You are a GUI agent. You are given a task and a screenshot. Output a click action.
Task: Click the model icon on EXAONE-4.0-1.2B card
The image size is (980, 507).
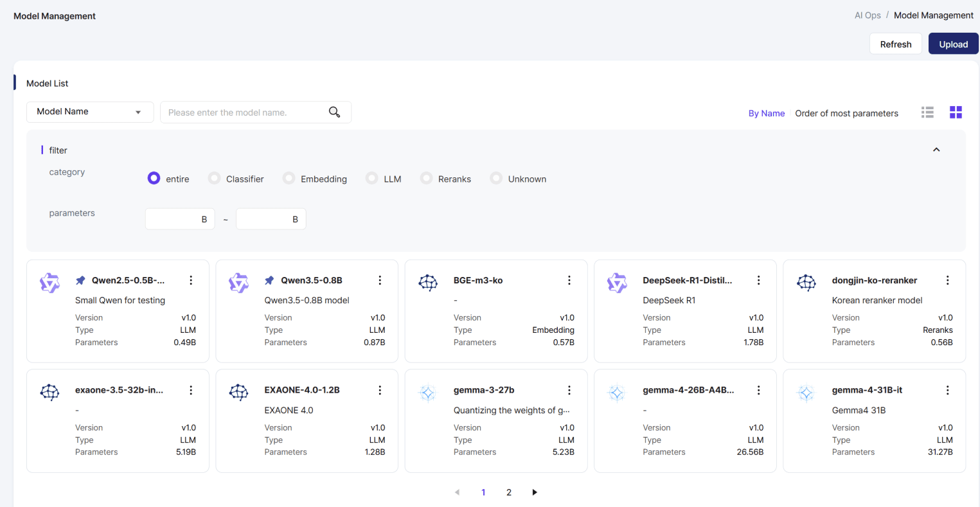(x=238, y=392)
